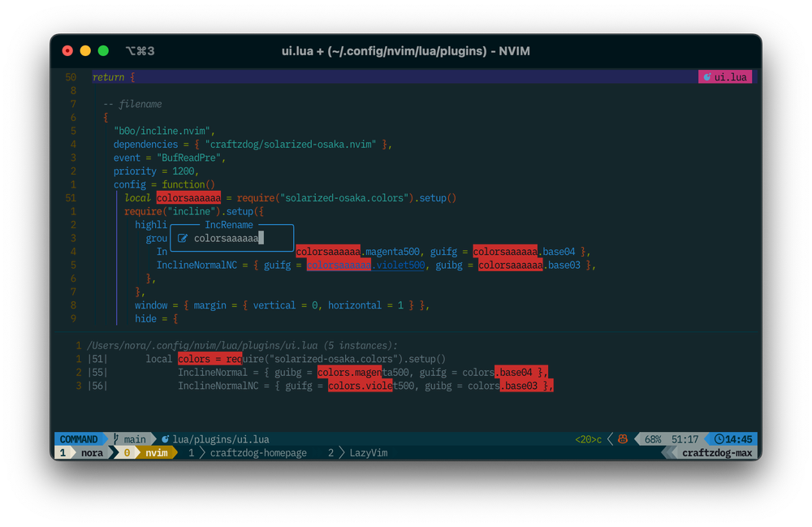Click the craftzdog-max hostname segment

pos(719,452)
